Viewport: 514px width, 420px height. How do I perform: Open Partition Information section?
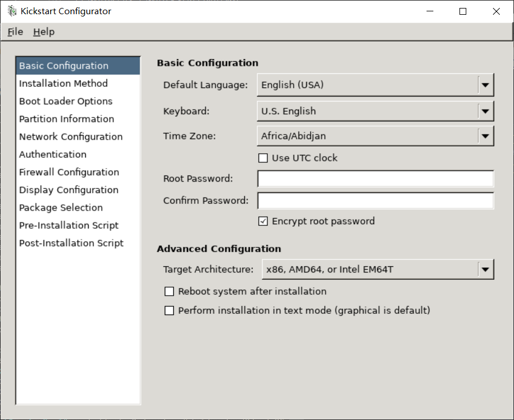66,119
